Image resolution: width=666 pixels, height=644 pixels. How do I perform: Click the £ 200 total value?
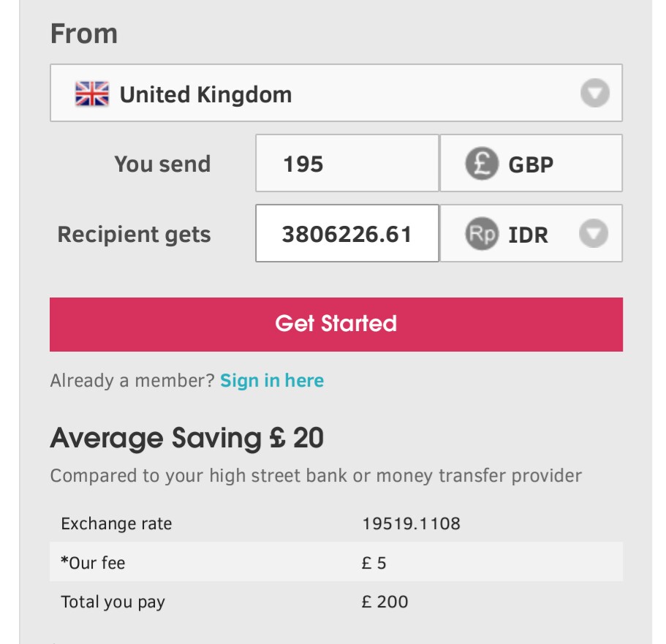[x=385, y=602]
